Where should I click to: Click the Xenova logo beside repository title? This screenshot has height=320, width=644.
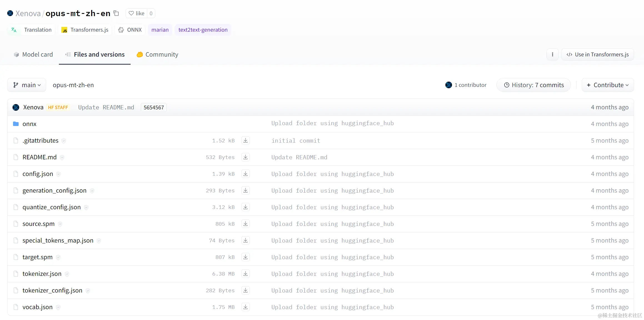[10, 13]
